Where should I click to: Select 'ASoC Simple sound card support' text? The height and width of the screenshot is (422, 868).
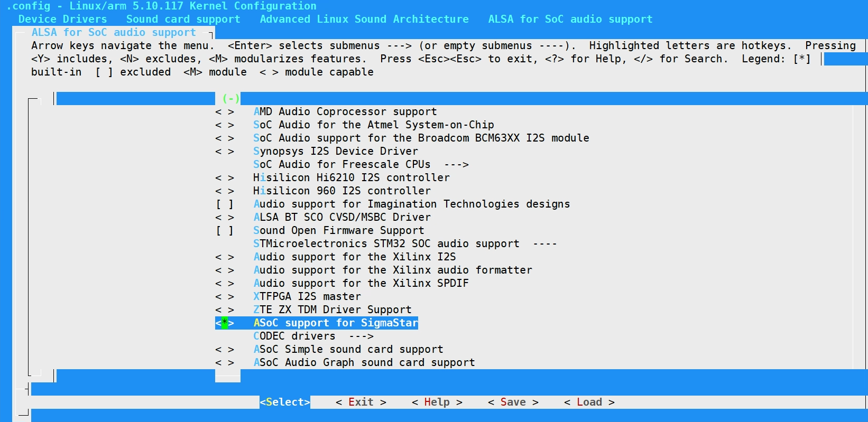348,349
